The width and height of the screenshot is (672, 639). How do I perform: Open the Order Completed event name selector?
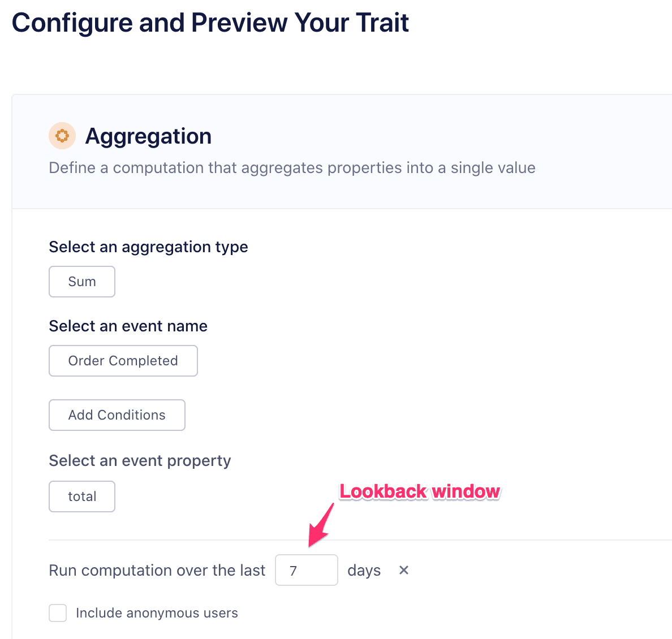click(123, 360)
